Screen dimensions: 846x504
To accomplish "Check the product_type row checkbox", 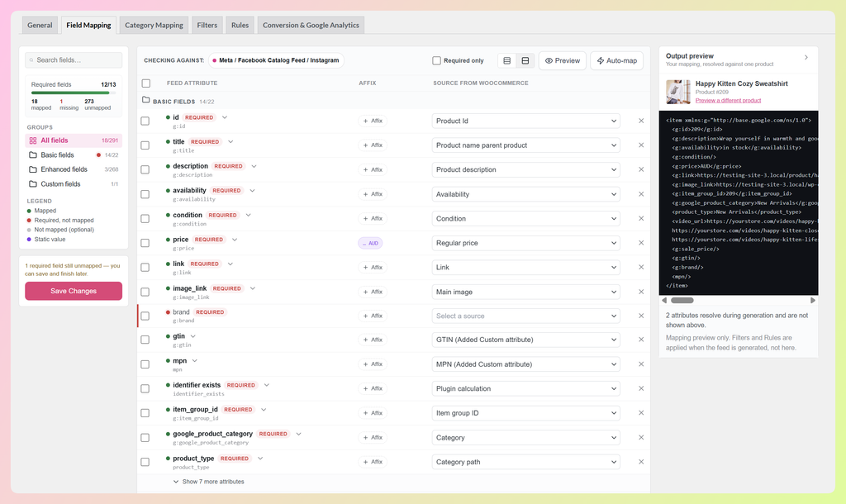I will click(145, 462).
